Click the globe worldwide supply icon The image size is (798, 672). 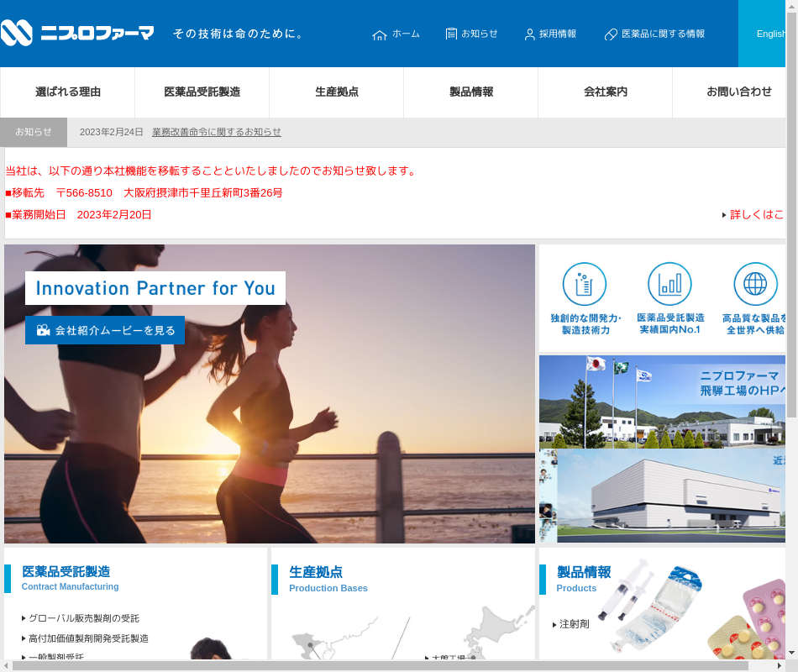pyautogui.click(x=755, y=284)
